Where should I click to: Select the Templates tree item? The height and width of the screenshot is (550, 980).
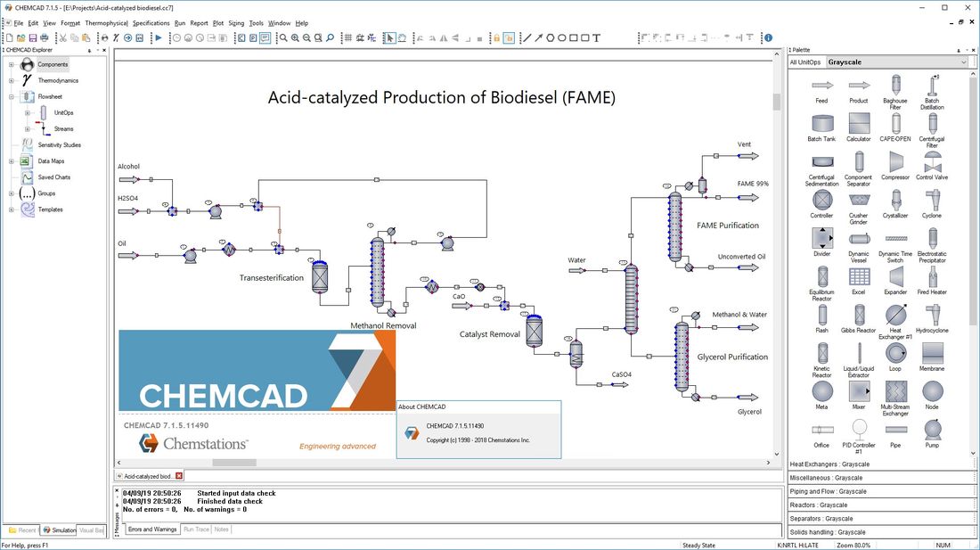[50, 210]
